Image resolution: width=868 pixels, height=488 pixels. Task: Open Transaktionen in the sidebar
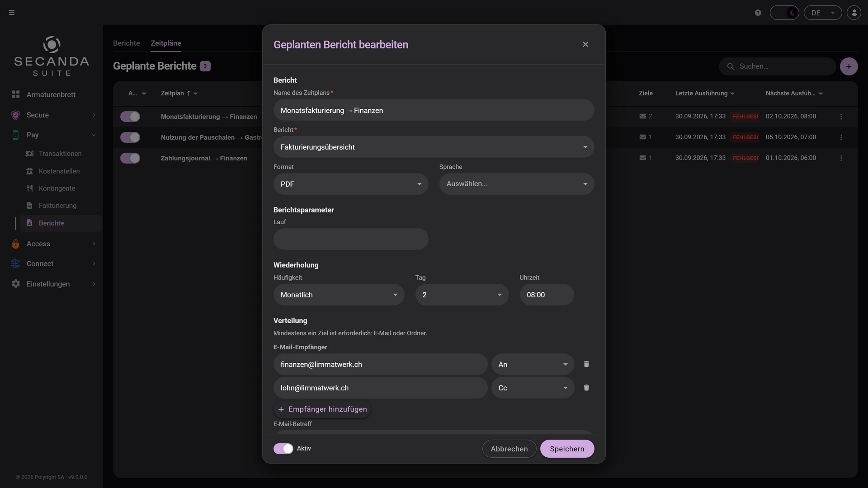point(60,154)
